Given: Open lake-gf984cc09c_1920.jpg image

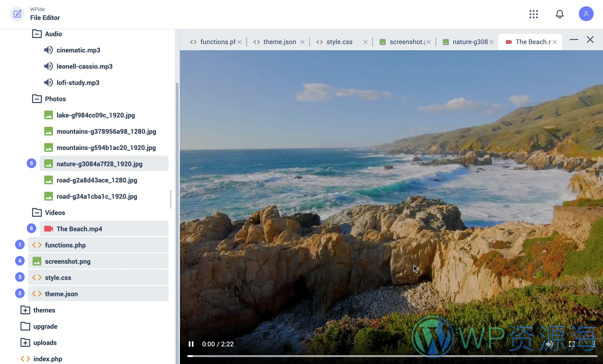Looking at the screenshot, I should (96, 115).
